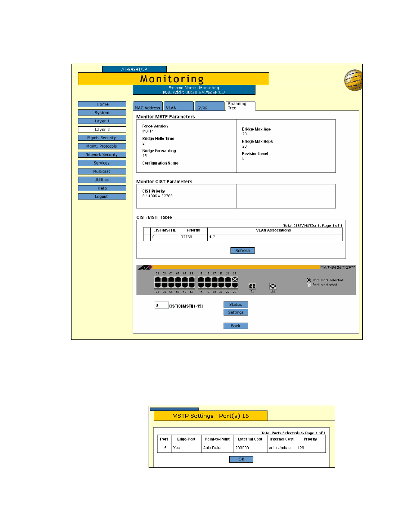Select port 21 on the switch image
This screenshot has height=532, width=411.
pos(228,280)
